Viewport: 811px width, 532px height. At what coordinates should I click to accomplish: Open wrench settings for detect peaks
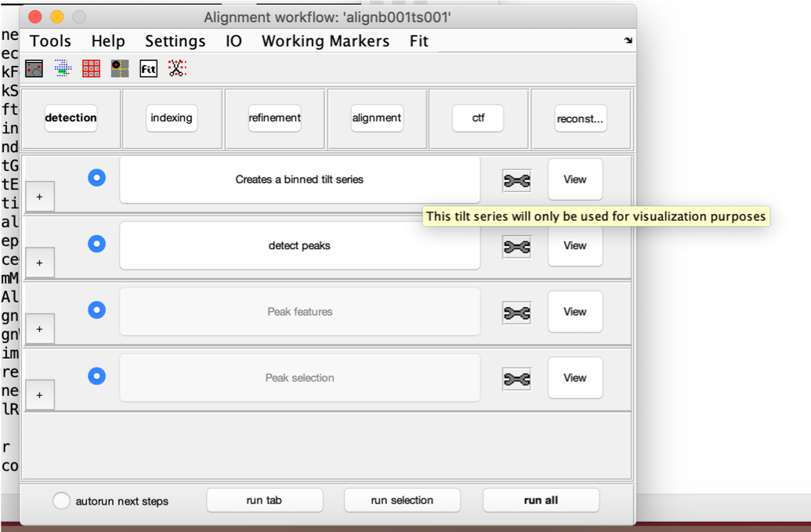516,246
